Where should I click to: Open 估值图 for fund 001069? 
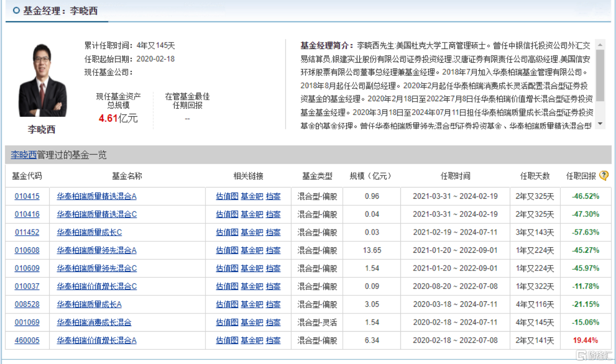tap(227, 322)
